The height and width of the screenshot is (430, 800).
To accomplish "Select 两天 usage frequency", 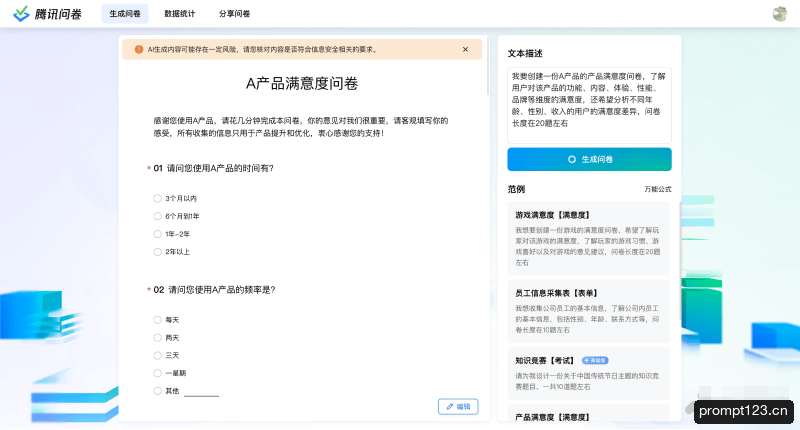I will 157,338.
